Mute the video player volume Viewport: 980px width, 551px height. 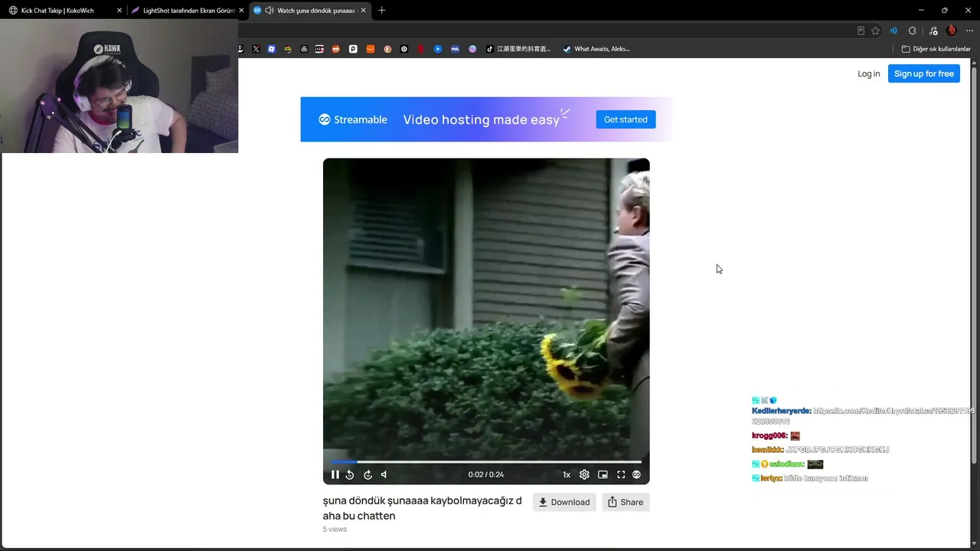point(384,474)
